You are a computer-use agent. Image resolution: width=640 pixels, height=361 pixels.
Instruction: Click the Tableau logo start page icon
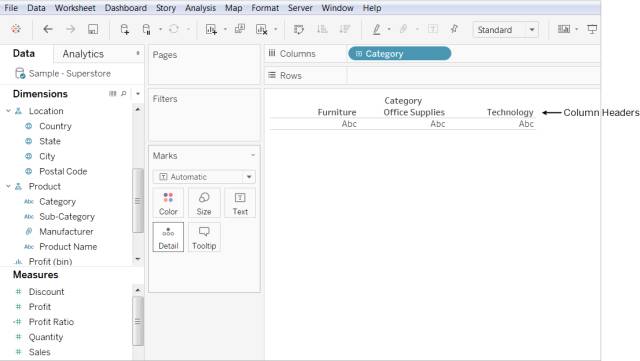click(16, 29)
